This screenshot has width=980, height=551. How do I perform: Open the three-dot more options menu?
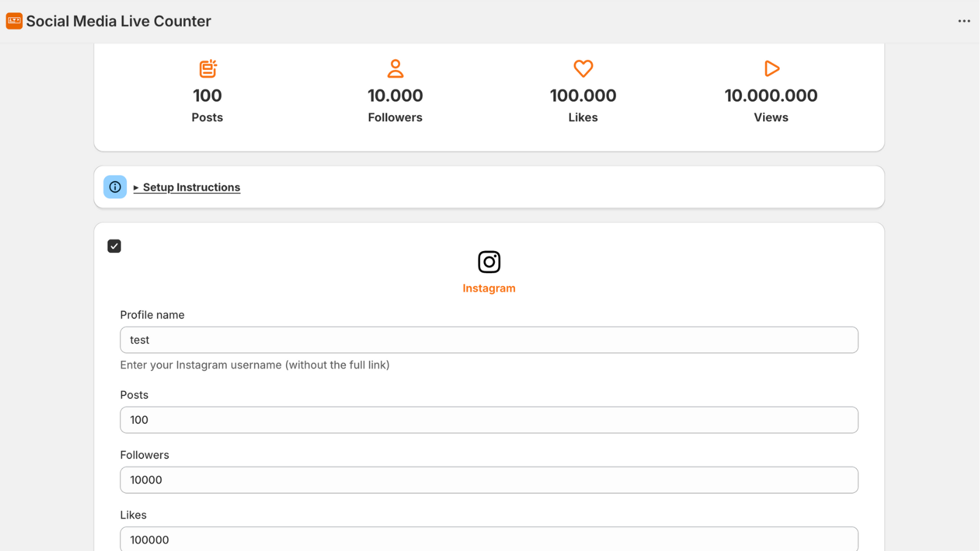964,21
